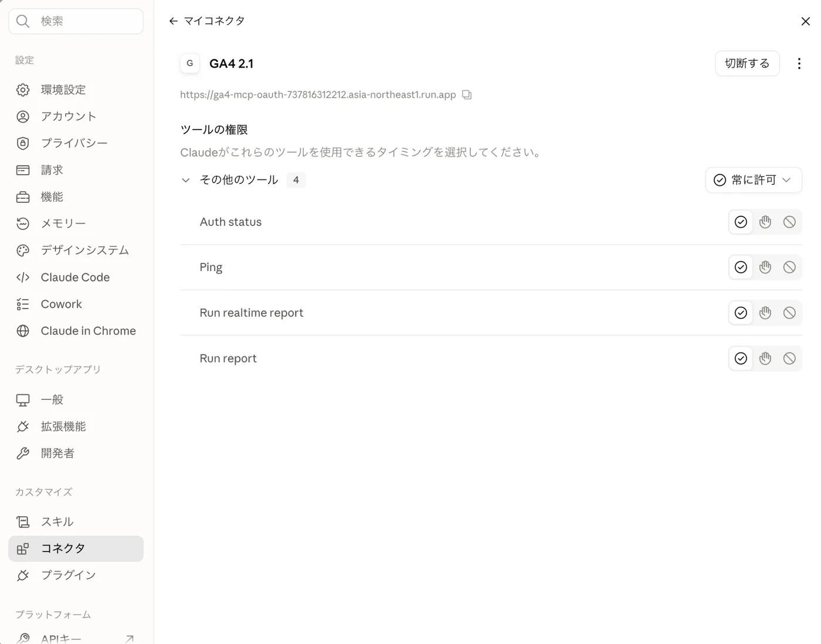Image resolution: width=821 pixels, height=644 pixels.
Task: Set Auth status to always allow
Action: (741, 222)
